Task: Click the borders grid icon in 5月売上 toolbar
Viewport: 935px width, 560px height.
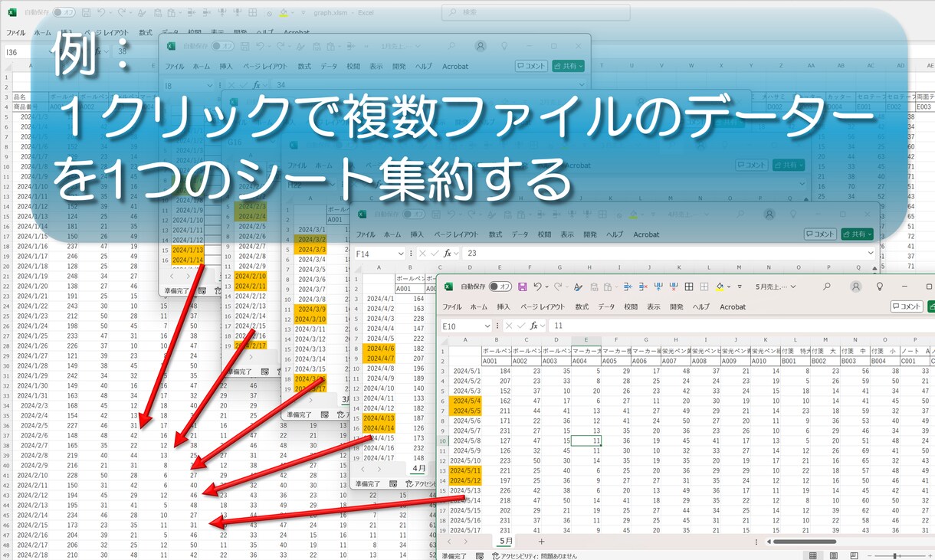Action: [689, 287]
